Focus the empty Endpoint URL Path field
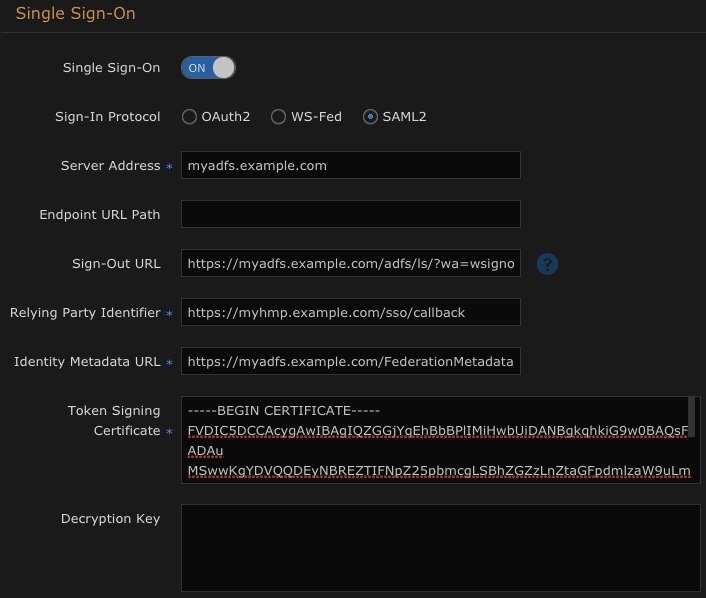This screenshot has width=706, height=598. [350, 214]
